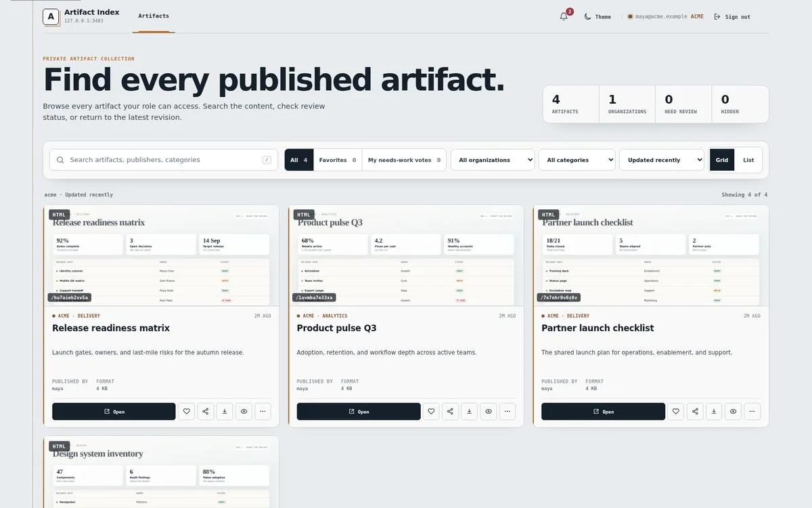This screenshot has height=508, width=812.
Task: Download the Product pulse Q3 artifact
Action: coord(470,411)
